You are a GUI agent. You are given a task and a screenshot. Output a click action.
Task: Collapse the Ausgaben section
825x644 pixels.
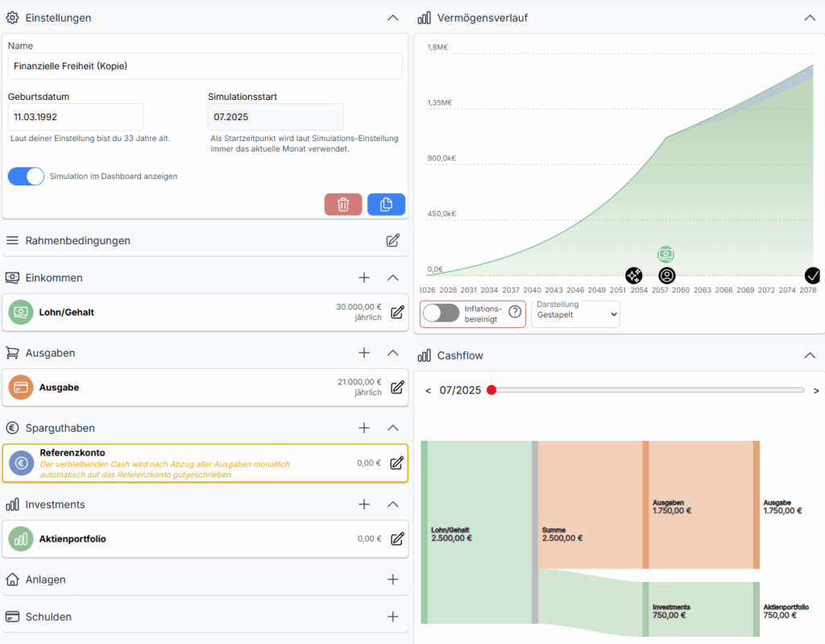(393, 353)
